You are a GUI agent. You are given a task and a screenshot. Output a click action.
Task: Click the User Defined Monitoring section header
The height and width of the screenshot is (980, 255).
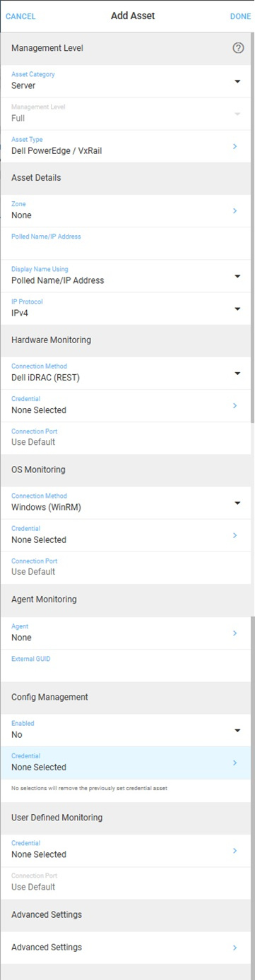(125, 818)
